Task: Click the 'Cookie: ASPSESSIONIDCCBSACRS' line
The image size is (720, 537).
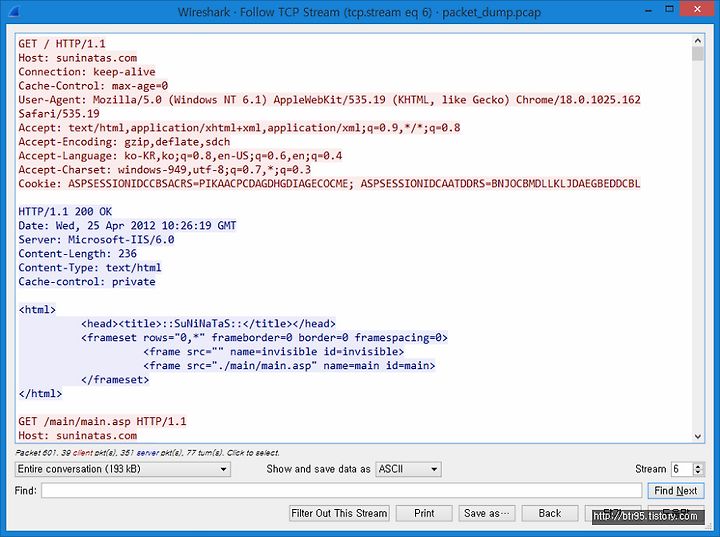Action: (x=329, y=184)
